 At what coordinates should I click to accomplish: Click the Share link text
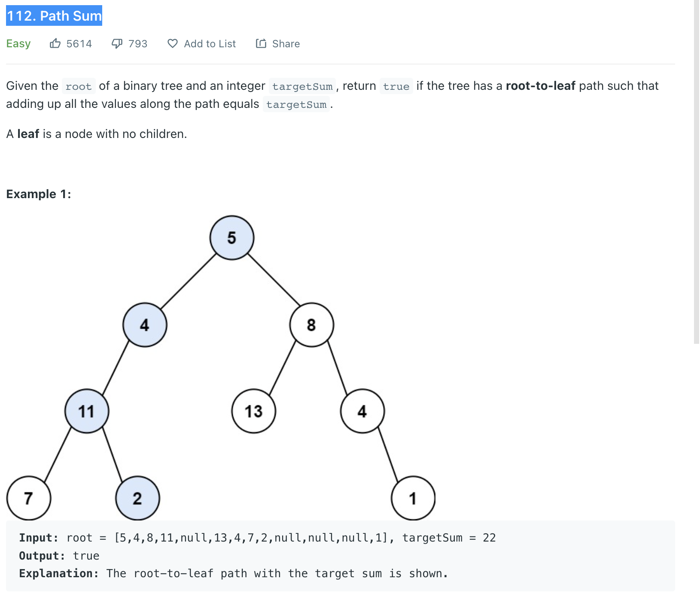tap(286, 43)
